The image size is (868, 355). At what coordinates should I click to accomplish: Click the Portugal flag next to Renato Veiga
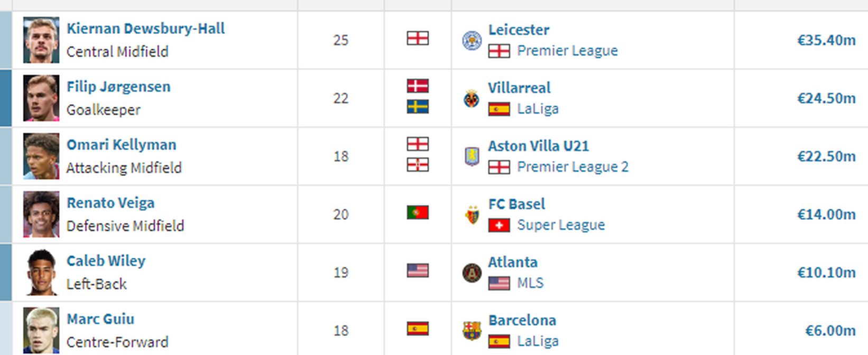(418, 213)
